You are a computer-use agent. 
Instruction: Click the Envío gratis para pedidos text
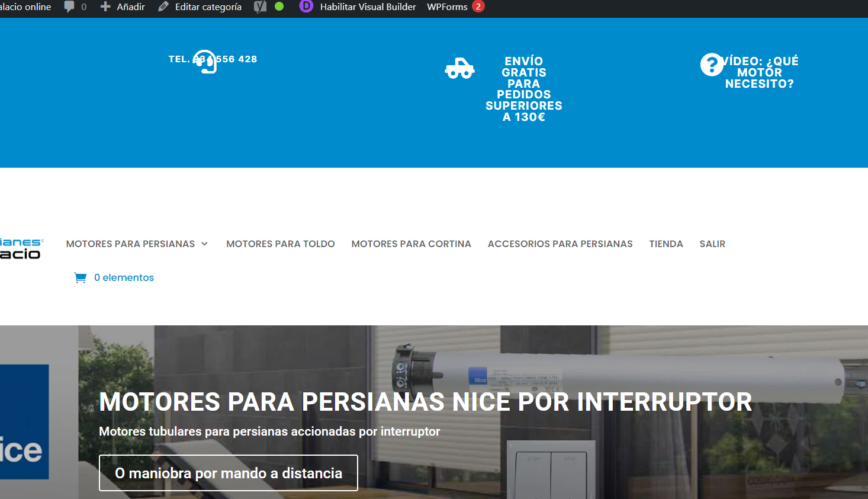click(x=524, y=89)
